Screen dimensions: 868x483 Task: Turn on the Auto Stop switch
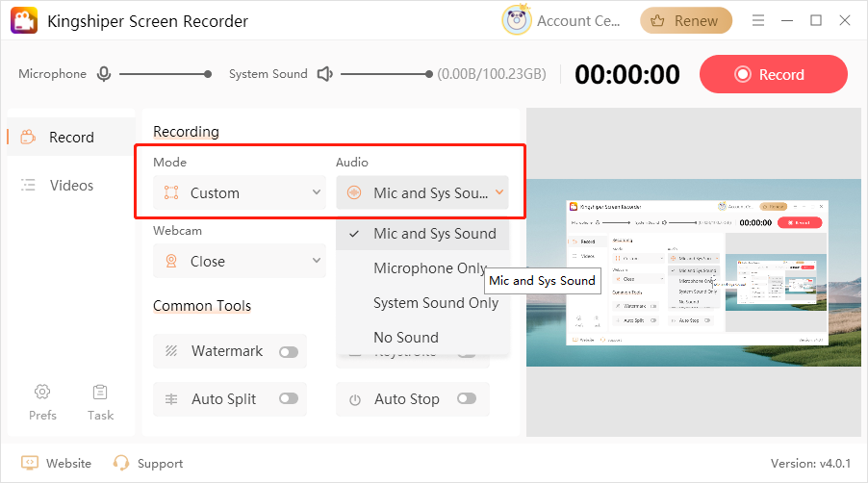[467, 399]
